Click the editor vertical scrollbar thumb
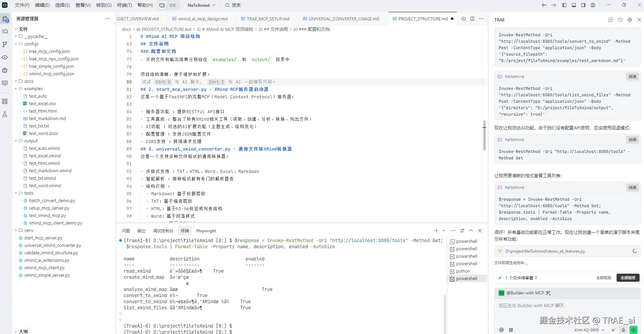Viewport: 644px width, 334px height. pos(484,136)
